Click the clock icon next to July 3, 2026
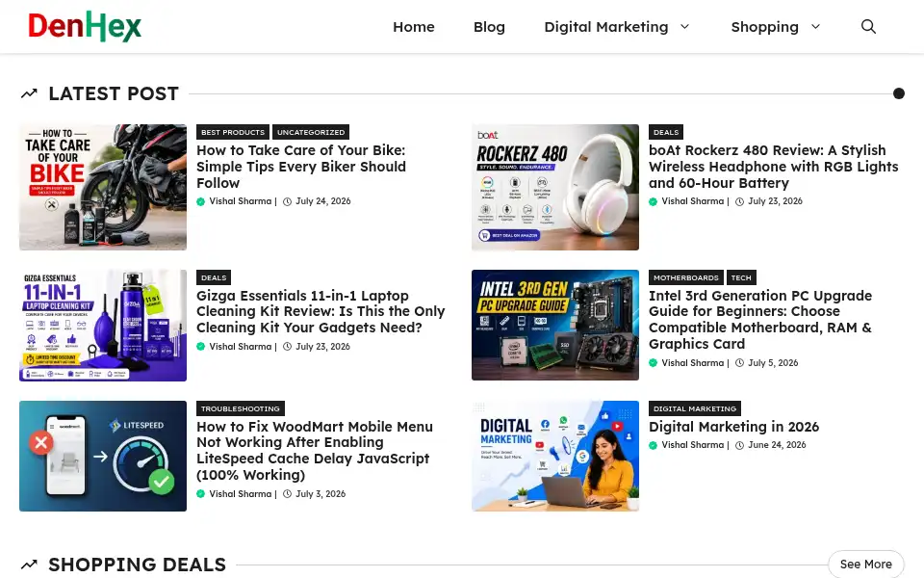 click(x=288, y=494)
